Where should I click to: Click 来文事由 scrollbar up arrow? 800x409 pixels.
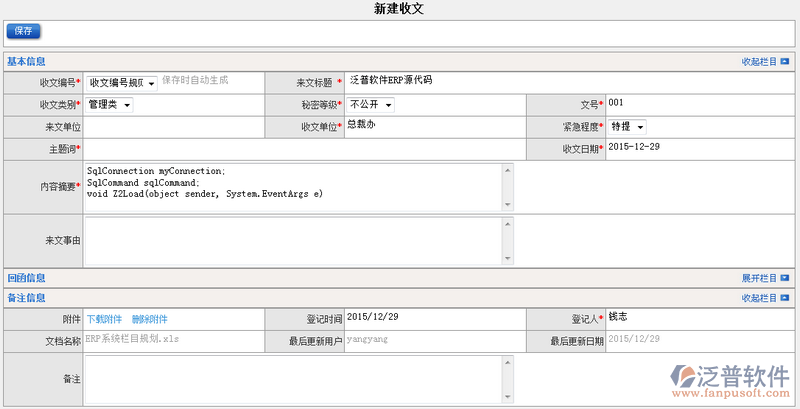tap(508, 224)
